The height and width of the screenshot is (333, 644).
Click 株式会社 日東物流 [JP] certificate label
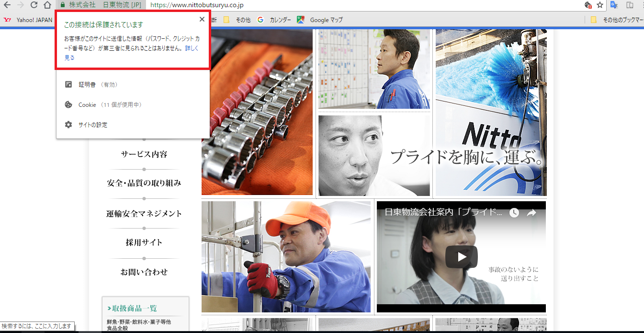pyautogui.click(x=105, y=5)
